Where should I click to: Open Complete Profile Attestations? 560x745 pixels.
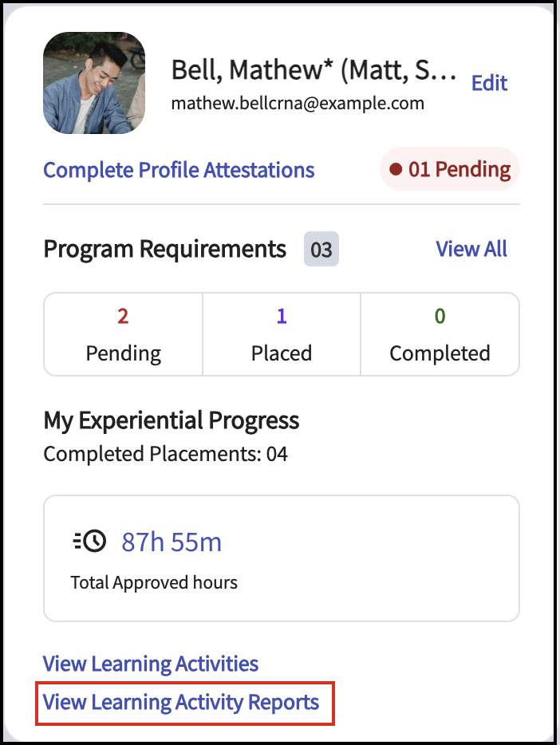(179, 170)
